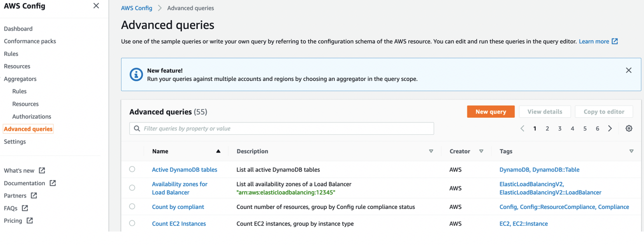644x245 pixels.
Task: Click 'List all active DynamoDB tables' description
Action: 278,169
